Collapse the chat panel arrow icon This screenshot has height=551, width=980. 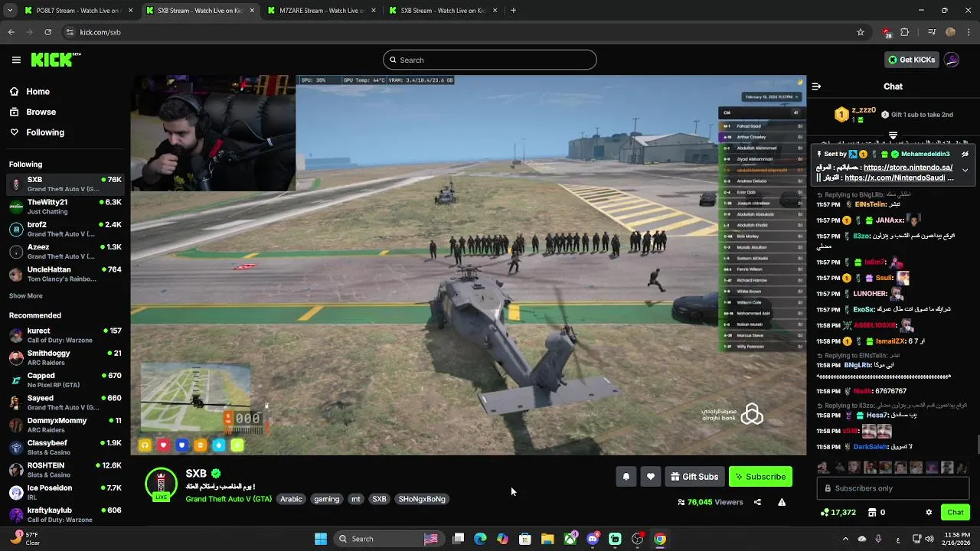816,86
